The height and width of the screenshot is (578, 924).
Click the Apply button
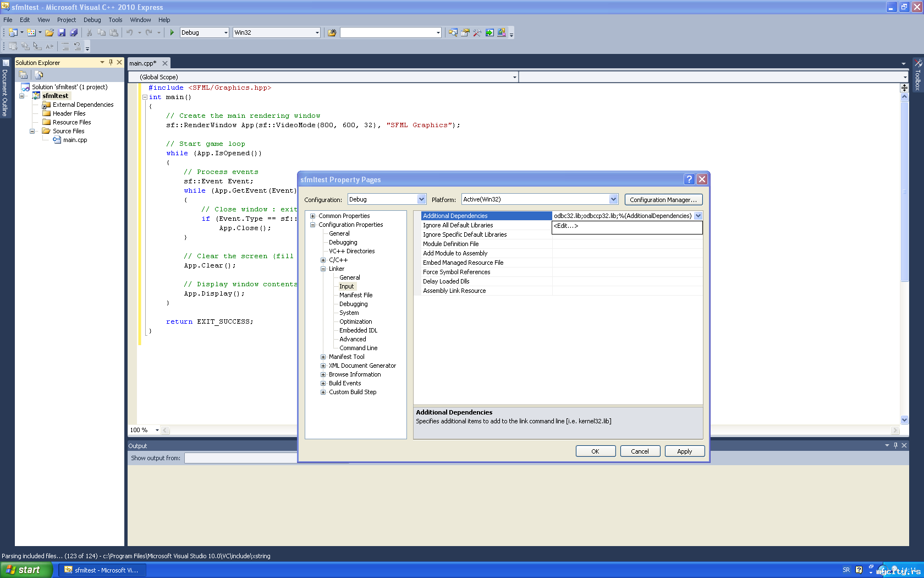click(x=684, y=451)
